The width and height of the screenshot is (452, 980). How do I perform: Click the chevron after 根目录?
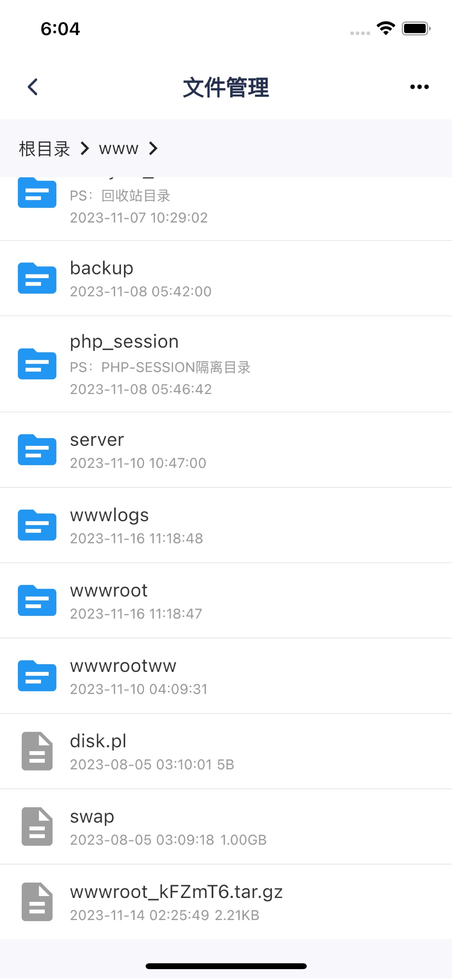point(85,148)
